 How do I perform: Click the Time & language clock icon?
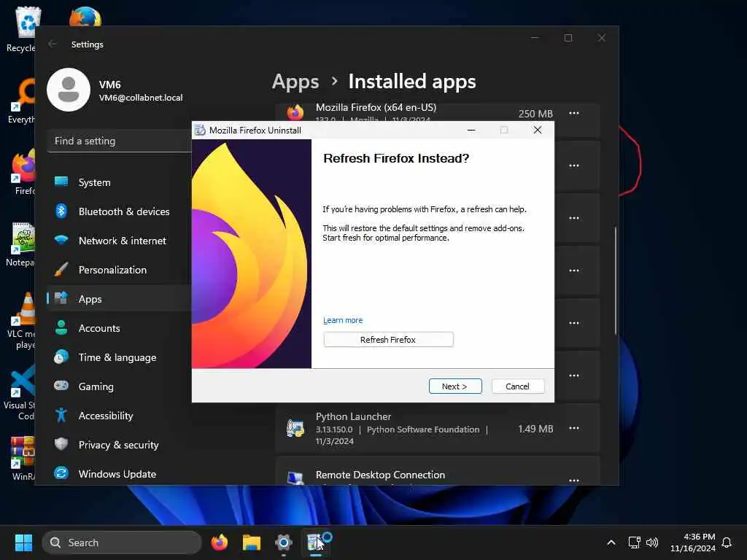click(x=61, y=357)
